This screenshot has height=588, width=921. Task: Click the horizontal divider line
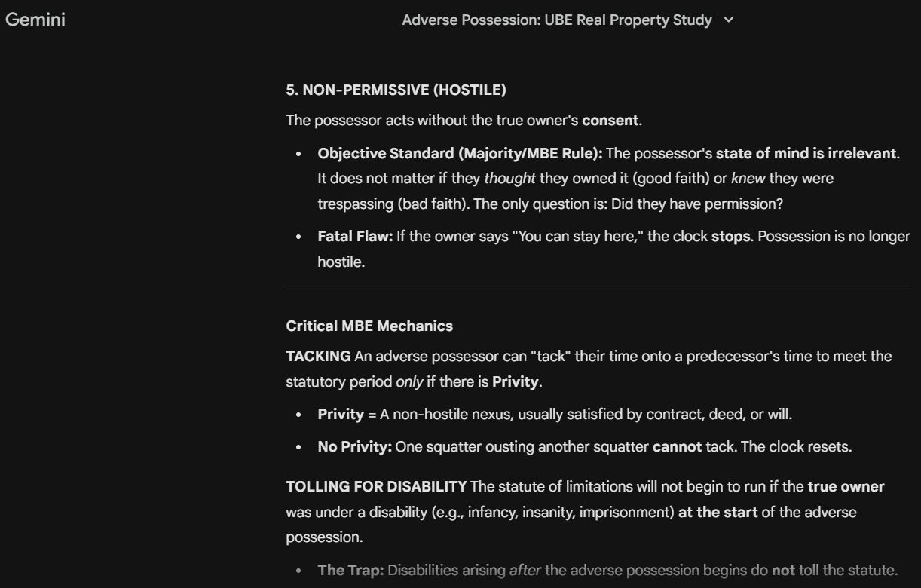tap(598, 289)
